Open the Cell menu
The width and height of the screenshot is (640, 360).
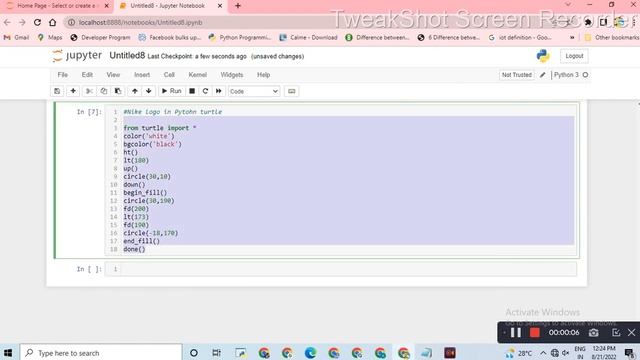pyautogui.click(x=169, y=75)
